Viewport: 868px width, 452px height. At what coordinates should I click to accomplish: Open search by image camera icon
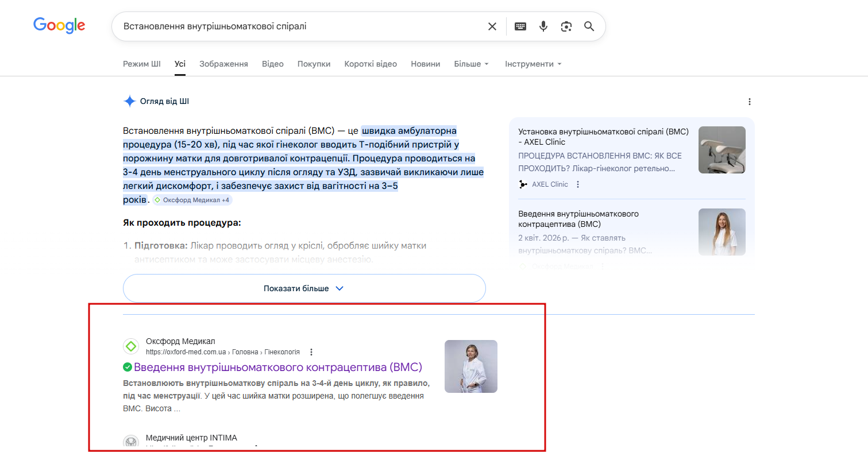pos(566,26)
